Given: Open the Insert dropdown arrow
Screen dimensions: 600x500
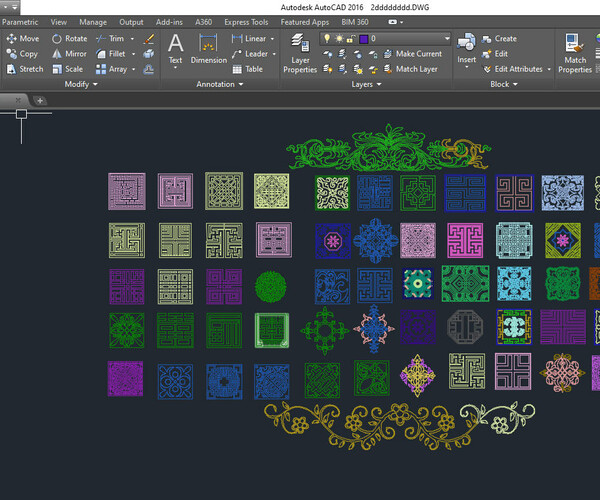Looking at the screenshot, I should click(466, 67).
